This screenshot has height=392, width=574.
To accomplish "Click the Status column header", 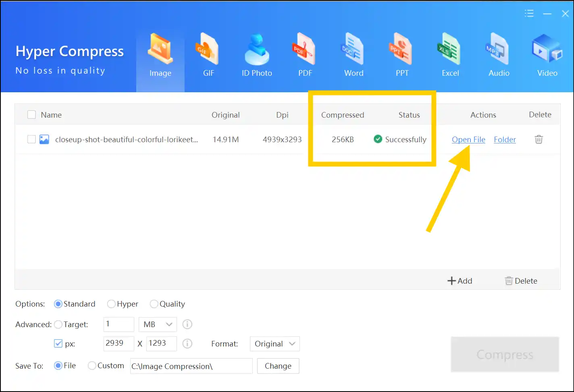I will (409, 115).
